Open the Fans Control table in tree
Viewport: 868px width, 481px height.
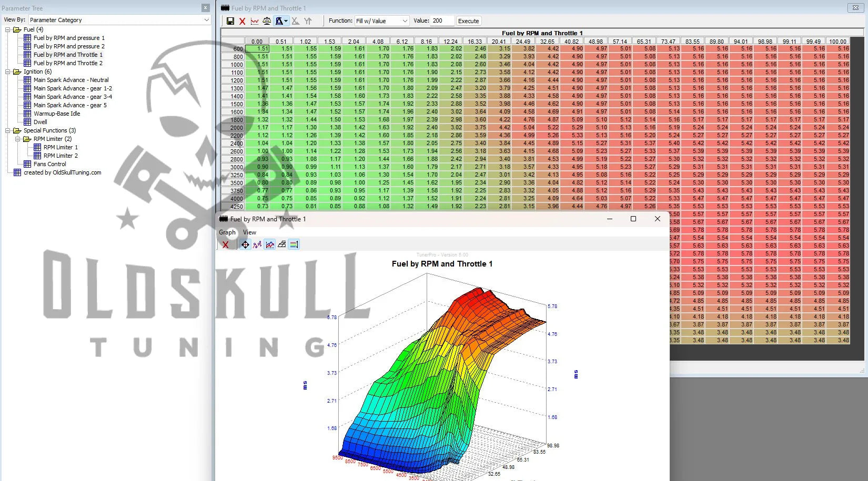(x=50, y=164)
